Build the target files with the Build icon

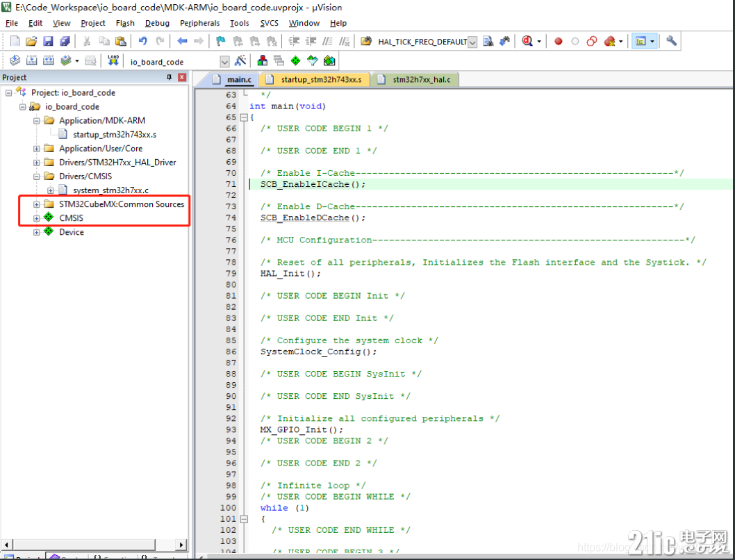pyautogui.click(x=31, y=60)
